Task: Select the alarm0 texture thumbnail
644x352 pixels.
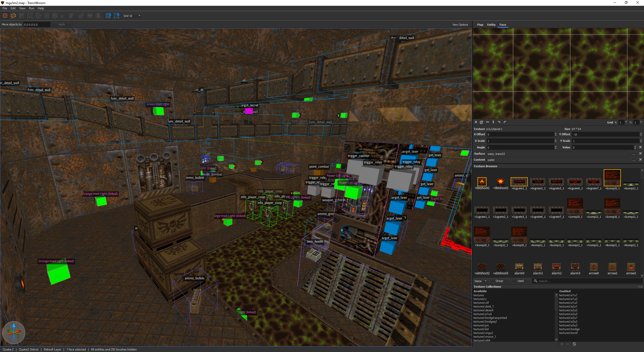Action: click(519, 267)
